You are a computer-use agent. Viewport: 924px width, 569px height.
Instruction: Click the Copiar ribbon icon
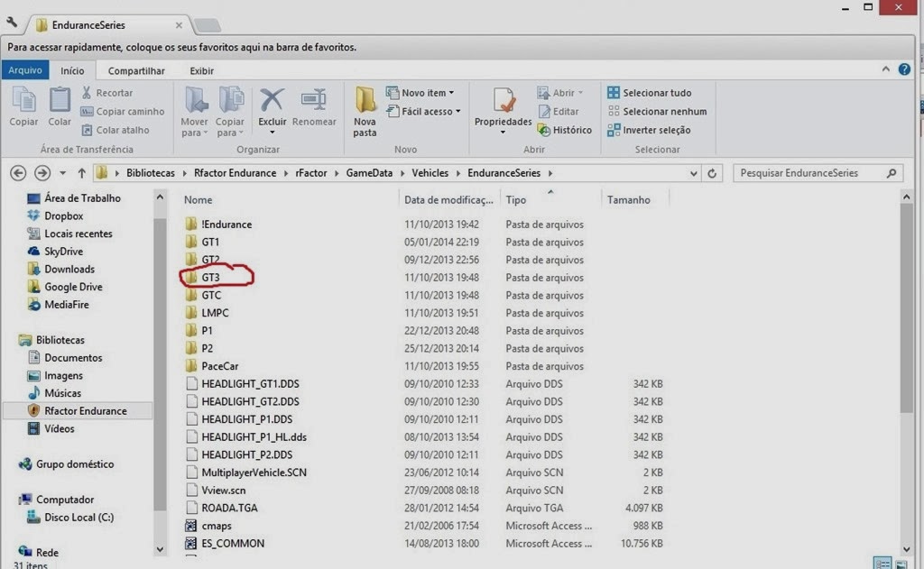[23, 106]
